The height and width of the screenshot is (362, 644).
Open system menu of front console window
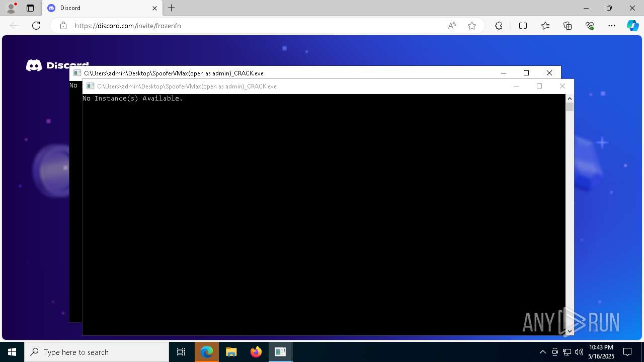click(91, 86)
